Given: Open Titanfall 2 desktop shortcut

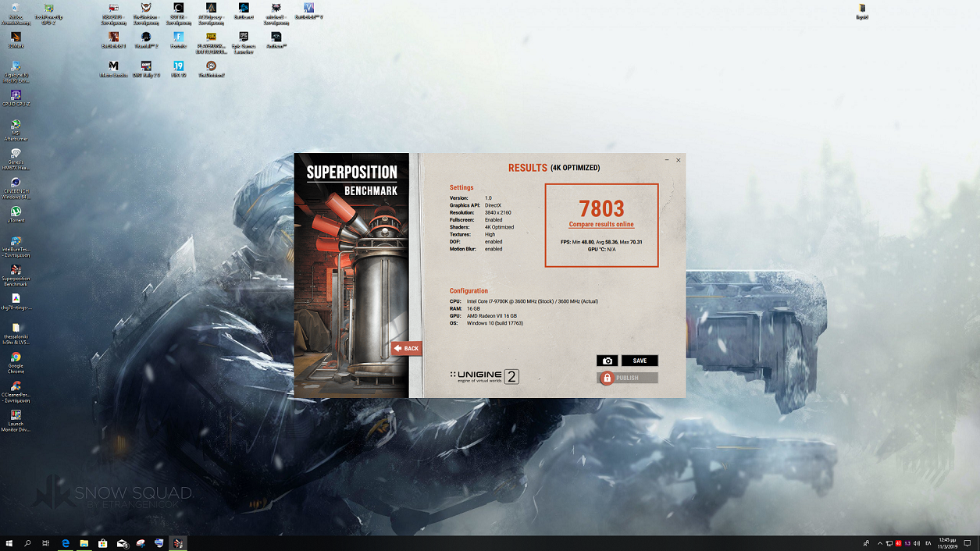Looking at the screenshot, I should pyautogui.click(x=146, y=40).
